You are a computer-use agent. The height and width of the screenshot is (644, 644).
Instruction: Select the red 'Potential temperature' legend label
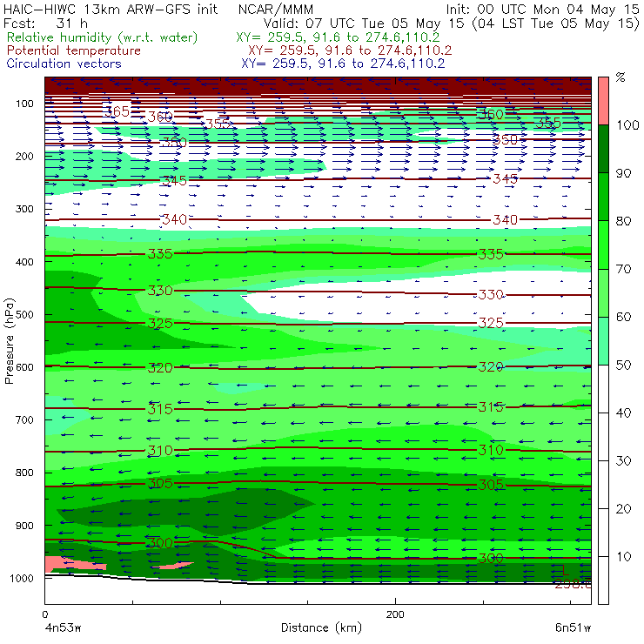coord(74,50)
